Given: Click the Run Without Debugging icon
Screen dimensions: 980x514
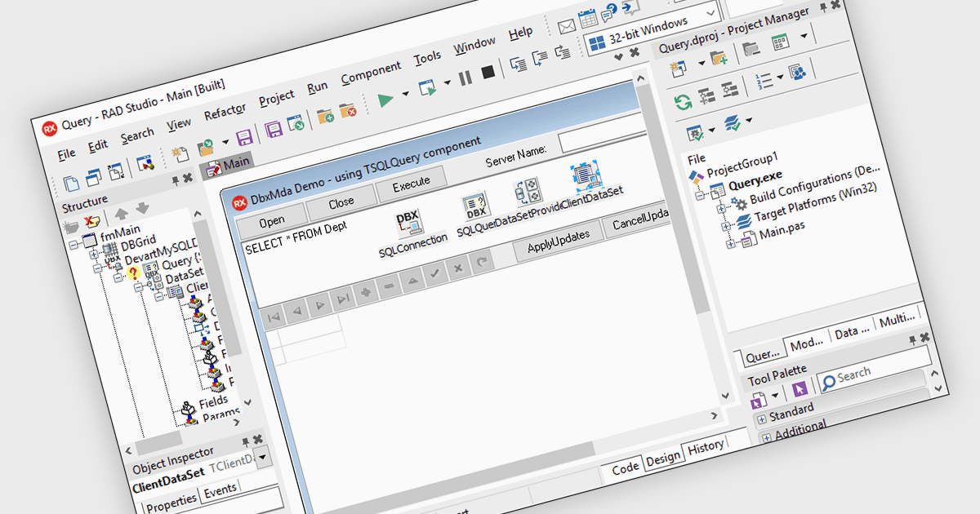Looking at the screenshot, I should [428, 89].
